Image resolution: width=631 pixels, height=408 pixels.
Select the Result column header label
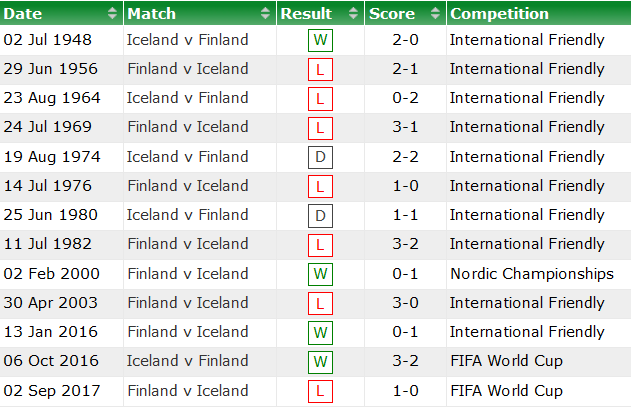click(x=306, y=14)
